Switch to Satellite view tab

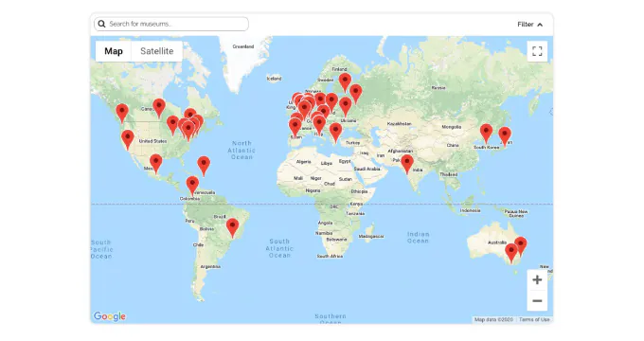pyautogui.click(x=157, y=51)
